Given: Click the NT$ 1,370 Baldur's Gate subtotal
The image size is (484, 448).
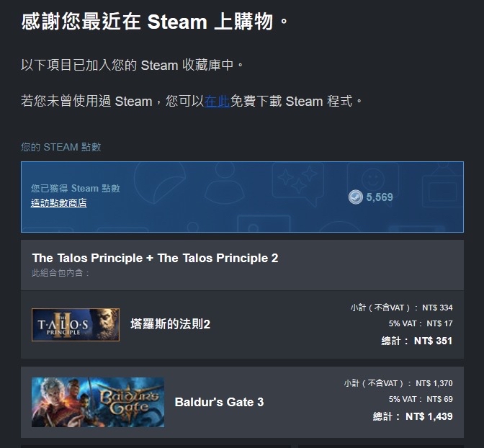Looking at the screenshot, I should click(x=434, y=383).
